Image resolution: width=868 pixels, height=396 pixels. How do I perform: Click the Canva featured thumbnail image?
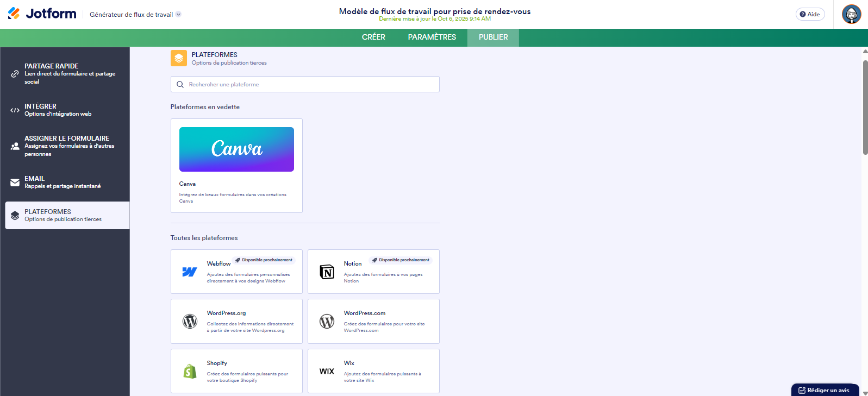click(236, 149)
